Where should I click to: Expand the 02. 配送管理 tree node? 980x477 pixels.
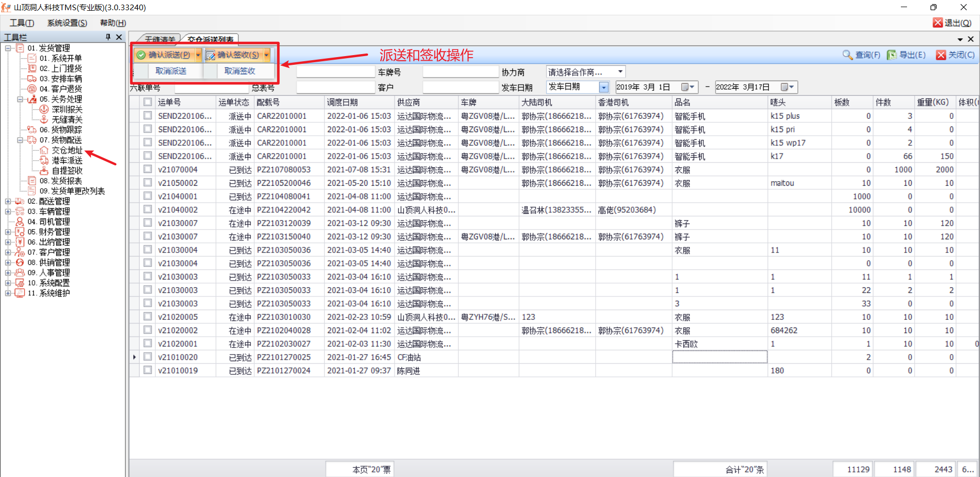coord(8,201)
